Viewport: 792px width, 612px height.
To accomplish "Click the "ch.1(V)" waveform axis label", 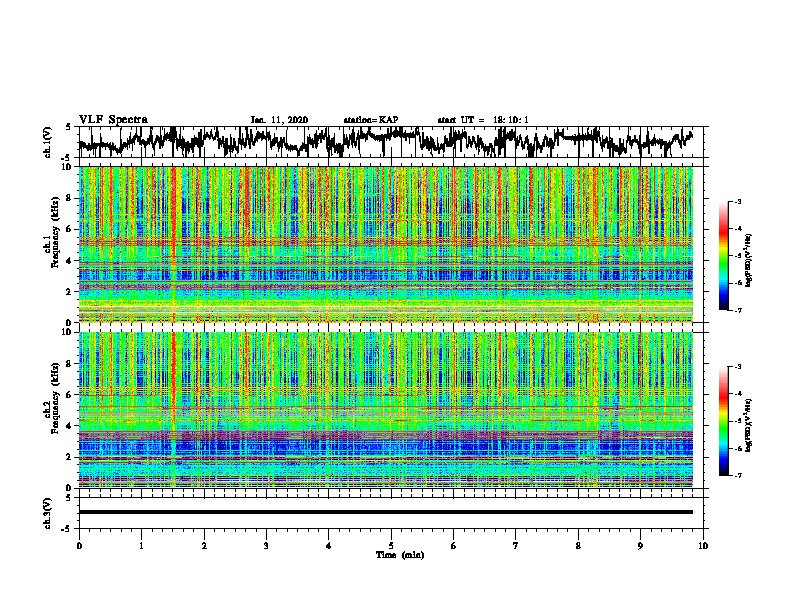I will click(48, 142).
